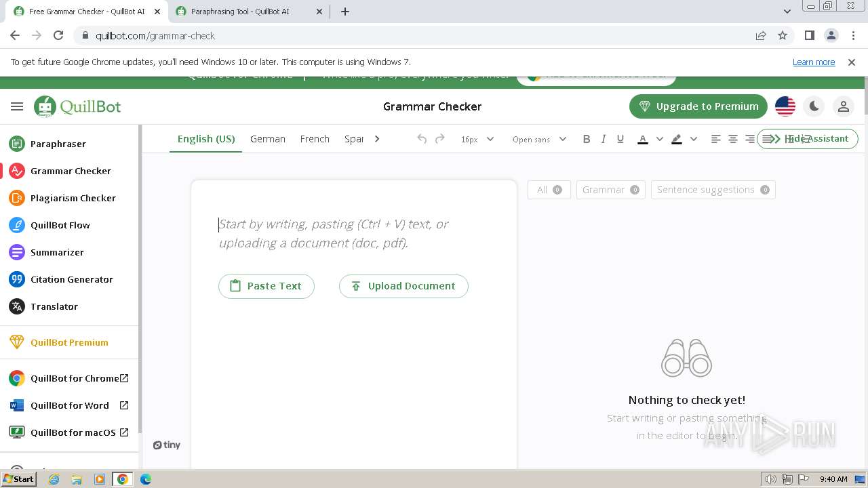Open the Open sans font dropdown
868x488 pixels.
coord(539,139)
